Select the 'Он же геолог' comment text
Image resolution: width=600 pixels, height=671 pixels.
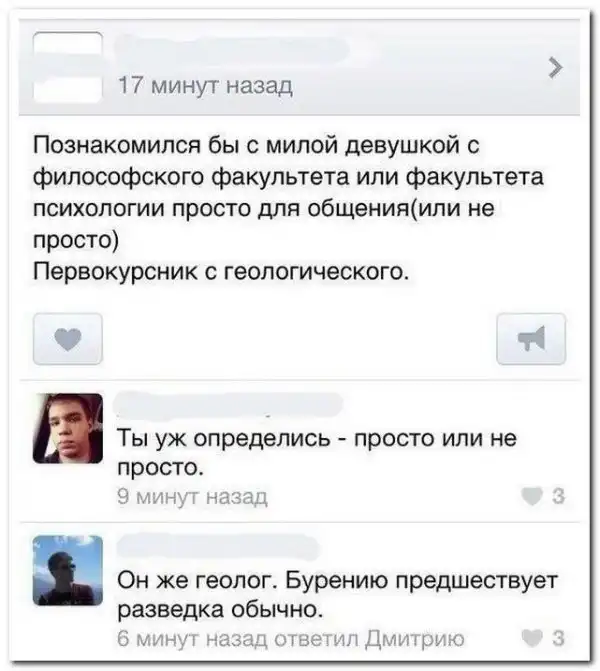click(338, 594)
